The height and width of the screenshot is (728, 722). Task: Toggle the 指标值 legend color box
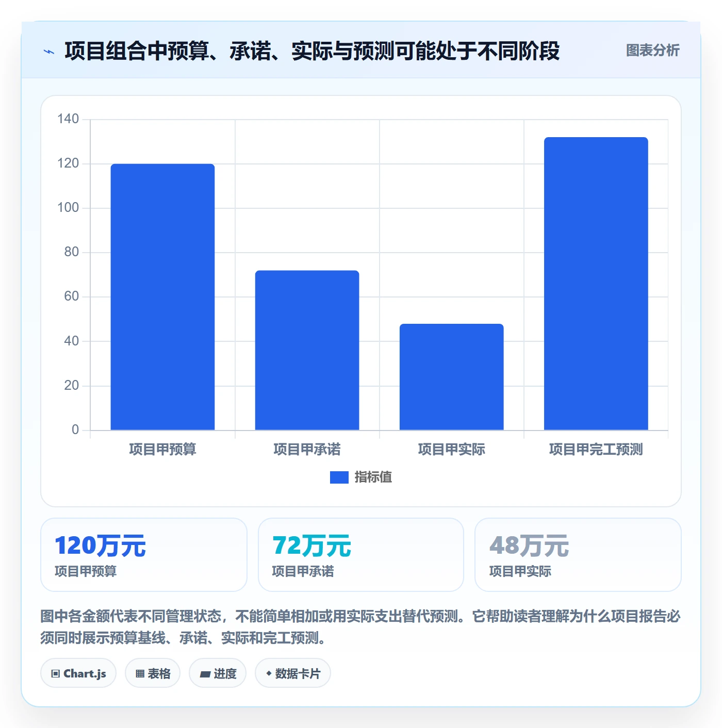(339, 477)
